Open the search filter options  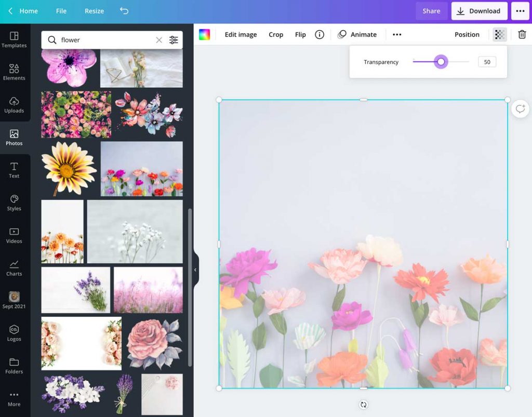(x=174, y=39)
